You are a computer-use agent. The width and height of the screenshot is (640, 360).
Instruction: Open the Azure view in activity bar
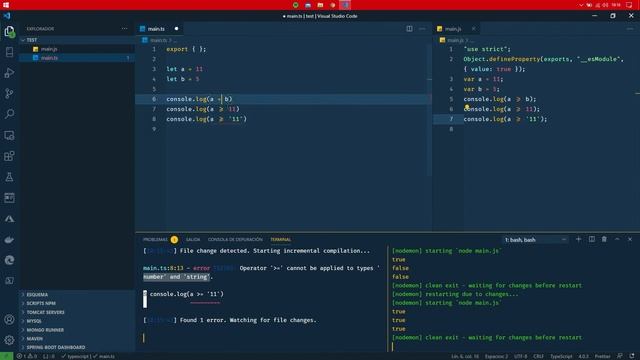click(x=9, y=219)
